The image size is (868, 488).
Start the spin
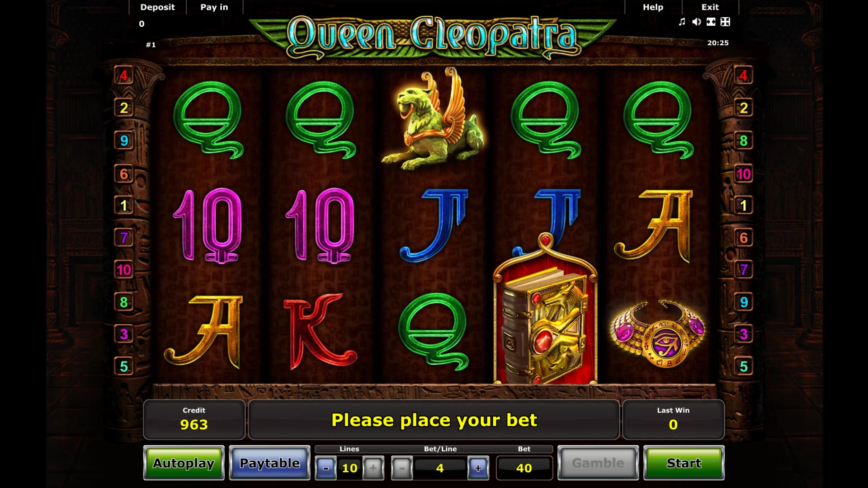pos(684,463)
